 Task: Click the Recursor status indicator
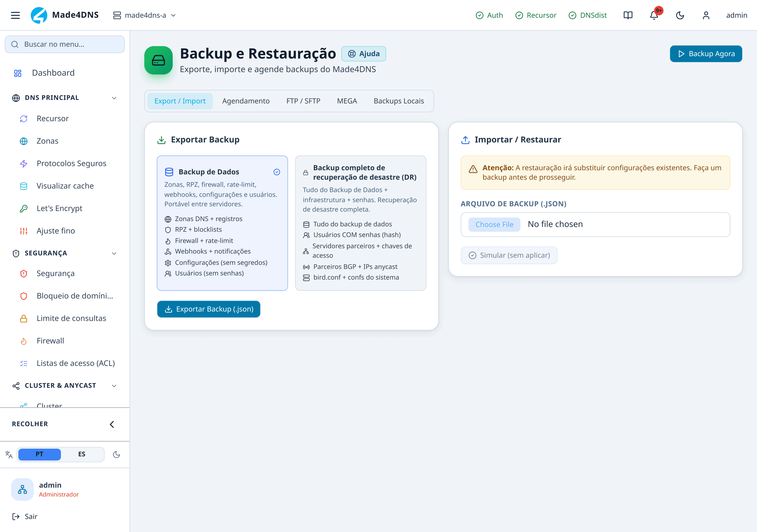[536, 15]
